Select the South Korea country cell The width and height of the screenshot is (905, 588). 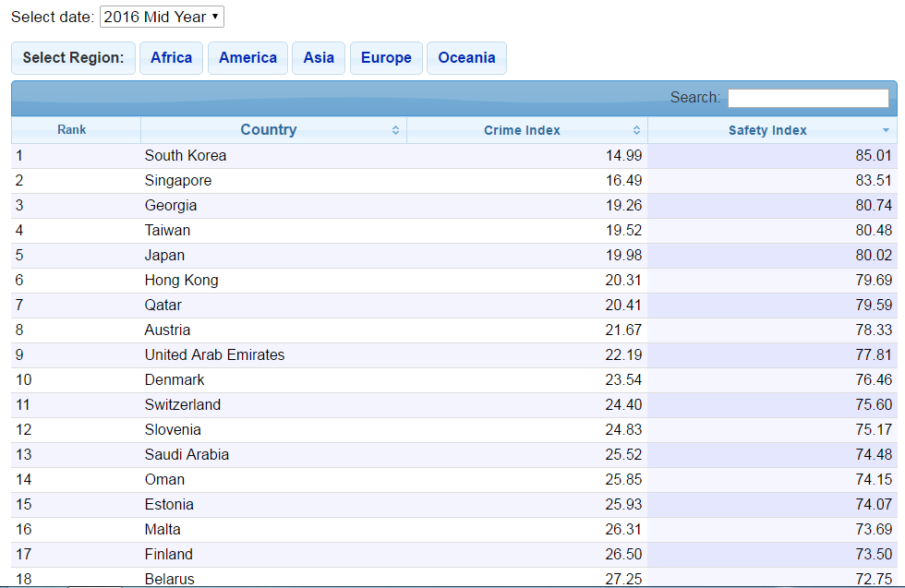186,156
